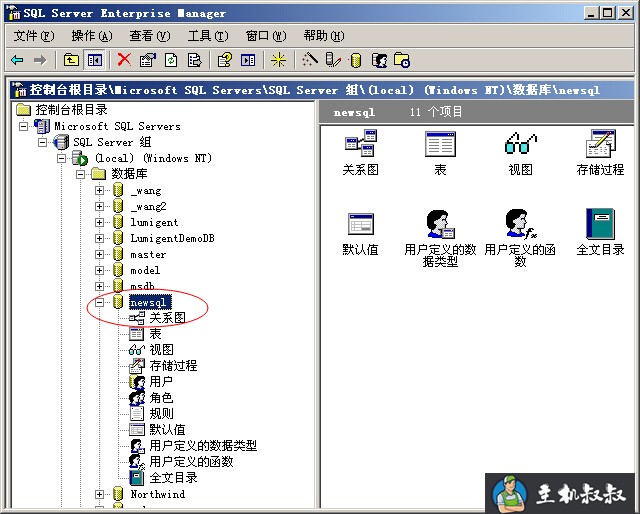Expand the lumigent database node
640x514 pixels.
click(x=99, y=222)
